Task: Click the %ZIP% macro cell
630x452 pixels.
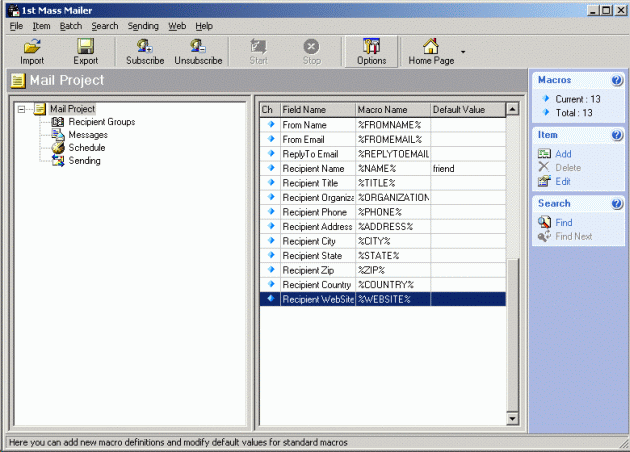Action: coord(393,270)
